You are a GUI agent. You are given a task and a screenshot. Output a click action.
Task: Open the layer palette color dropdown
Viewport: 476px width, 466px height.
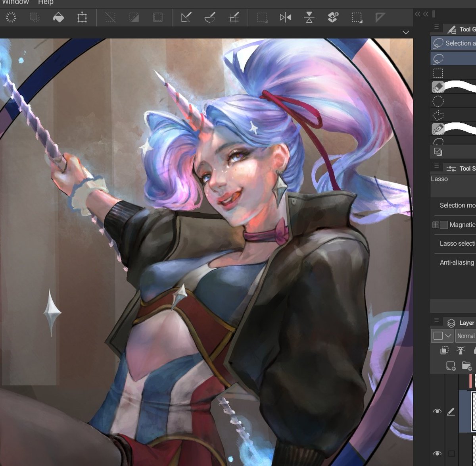(x=442, y=336)
